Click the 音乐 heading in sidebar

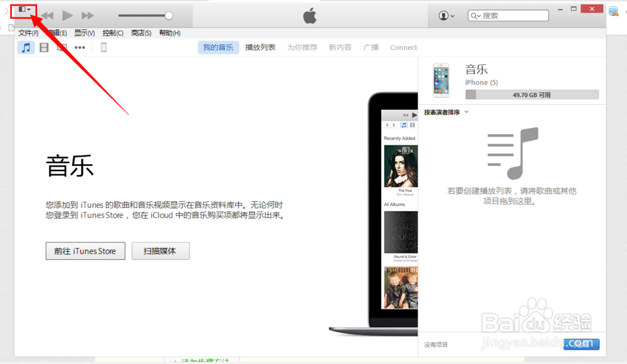coord(477,70)
